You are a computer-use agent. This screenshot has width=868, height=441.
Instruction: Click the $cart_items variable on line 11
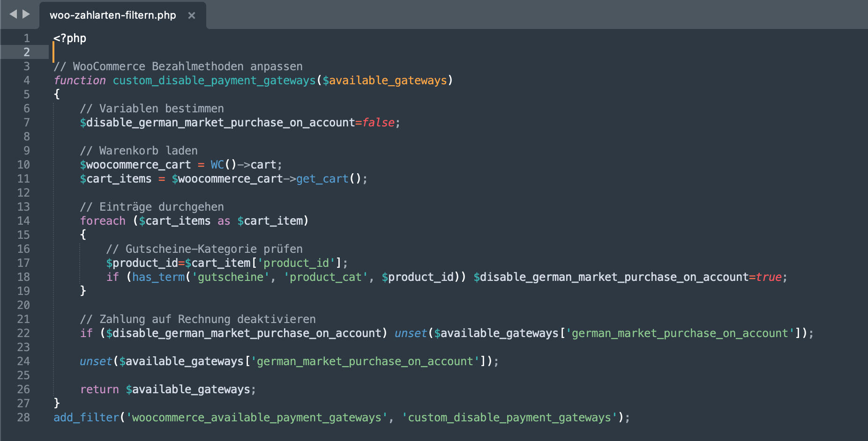[x=116, y=179]
